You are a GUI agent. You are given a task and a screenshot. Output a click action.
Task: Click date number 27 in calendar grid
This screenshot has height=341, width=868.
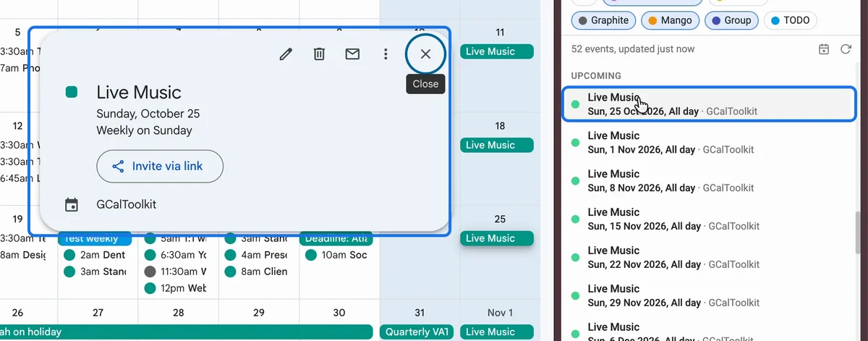click(x=98, y=313)
